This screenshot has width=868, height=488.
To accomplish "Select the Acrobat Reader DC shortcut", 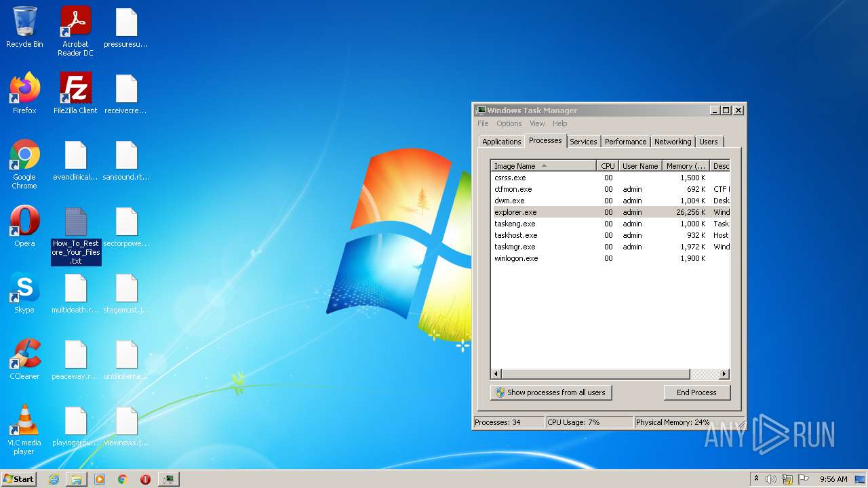I will click(75, 31).
